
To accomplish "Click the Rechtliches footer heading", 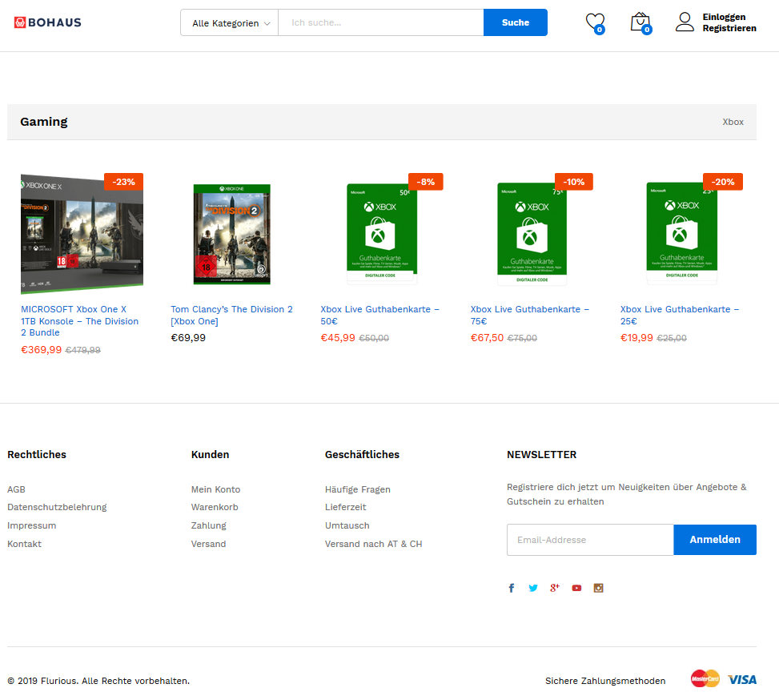I will coord(37,454).
